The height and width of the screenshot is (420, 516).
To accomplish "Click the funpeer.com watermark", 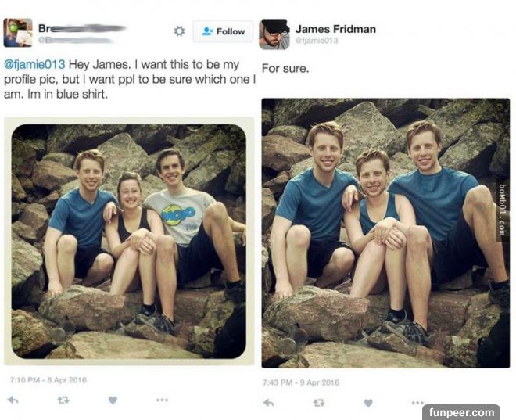I will pos(461,412).
